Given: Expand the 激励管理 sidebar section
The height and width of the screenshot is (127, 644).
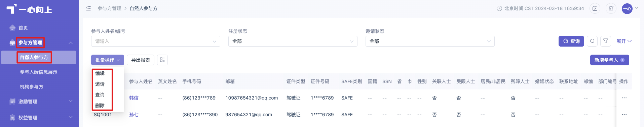Looking at the screenshot, I should [x=39, y=102].
